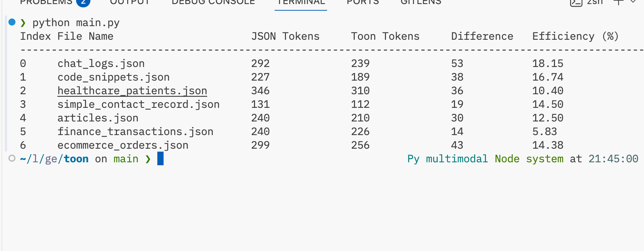Switch to the Output tab
The height and width of the screenshot is (251, 644).
click(x=130, y=2)
